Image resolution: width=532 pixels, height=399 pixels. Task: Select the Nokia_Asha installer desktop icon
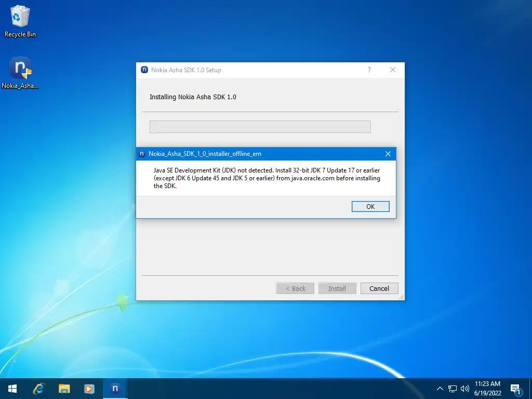tap(20, 73)
